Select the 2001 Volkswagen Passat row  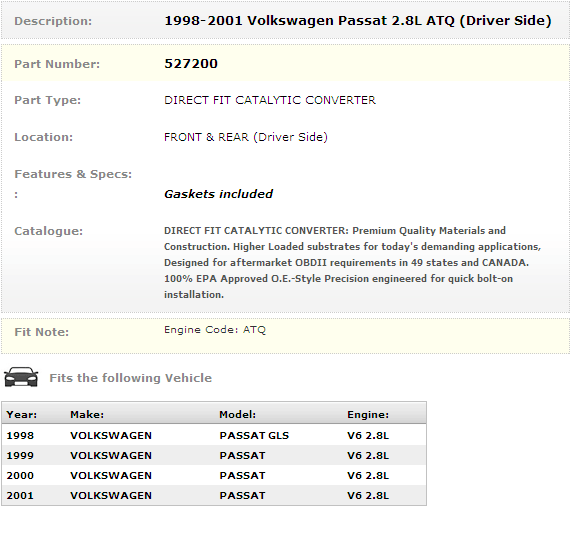214,495
